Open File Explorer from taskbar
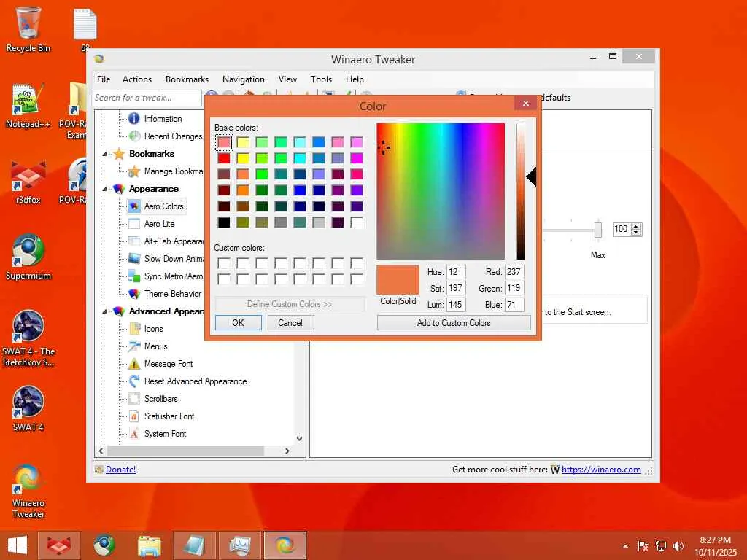The image size is (747, 560). (x=150, y=545)
